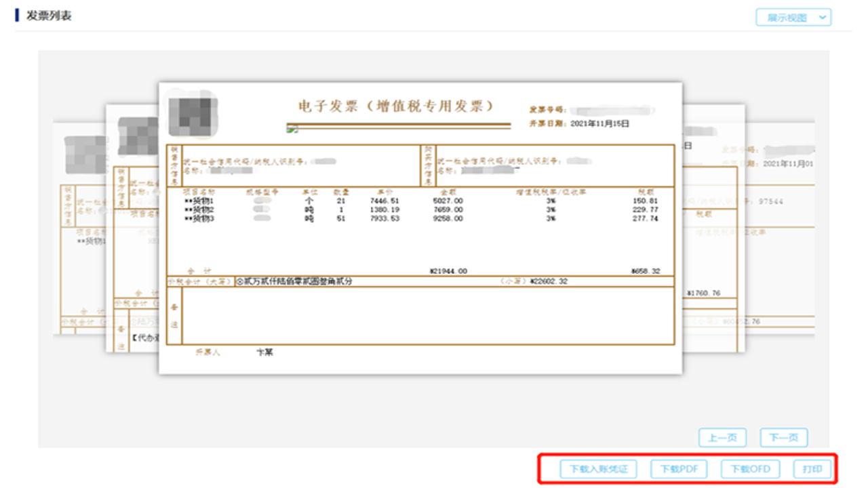Click the 打印 button
Screen dimensions: 868x488
point(812,469)
